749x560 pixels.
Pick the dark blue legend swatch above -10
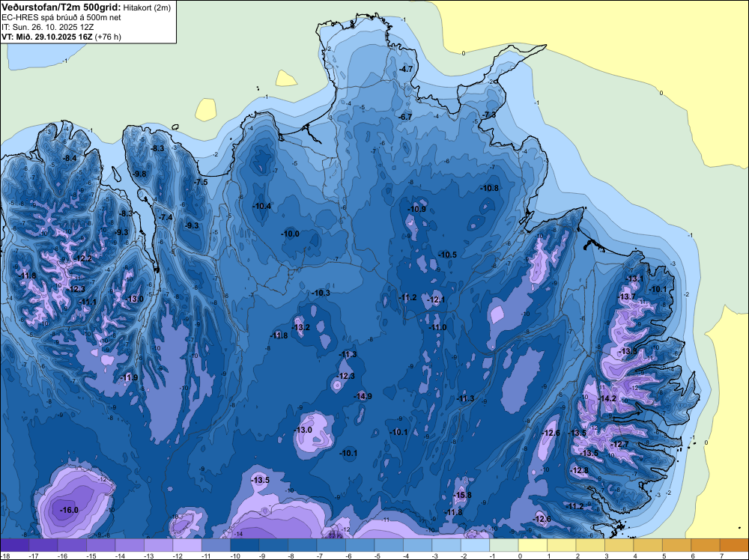point(245,545)
